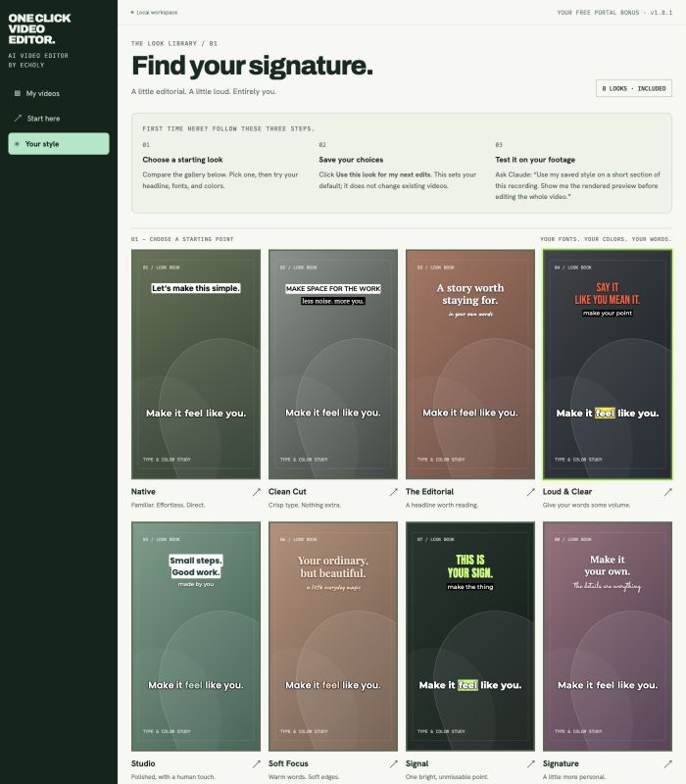Screen dimensions: 686x784
Task: Click the Start here arrow icon
Action: click(18, 118)
